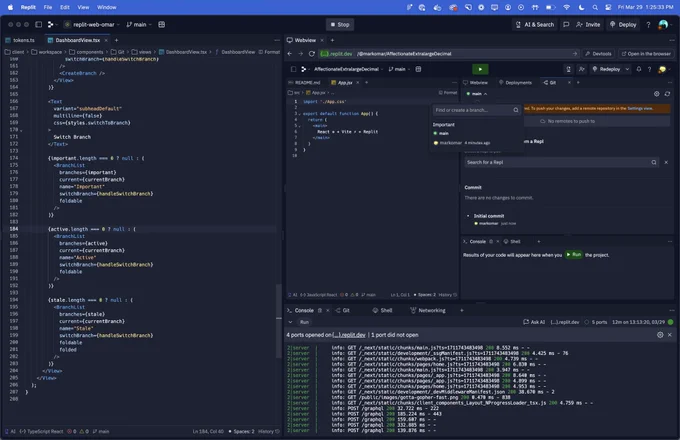This screenshot has height=440, width=680.
Task: Stop the running repl
Action: pyautogui.click(x=340, y=25)
